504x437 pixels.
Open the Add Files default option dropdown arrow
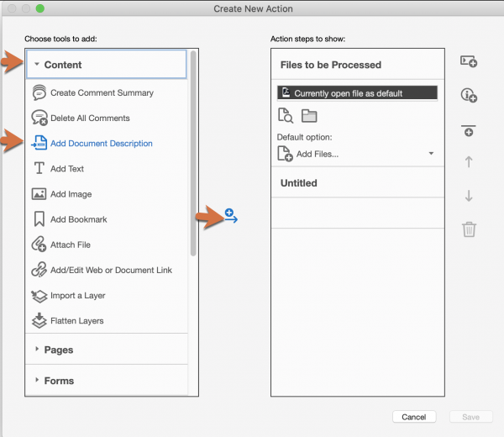tap(432, 154)
